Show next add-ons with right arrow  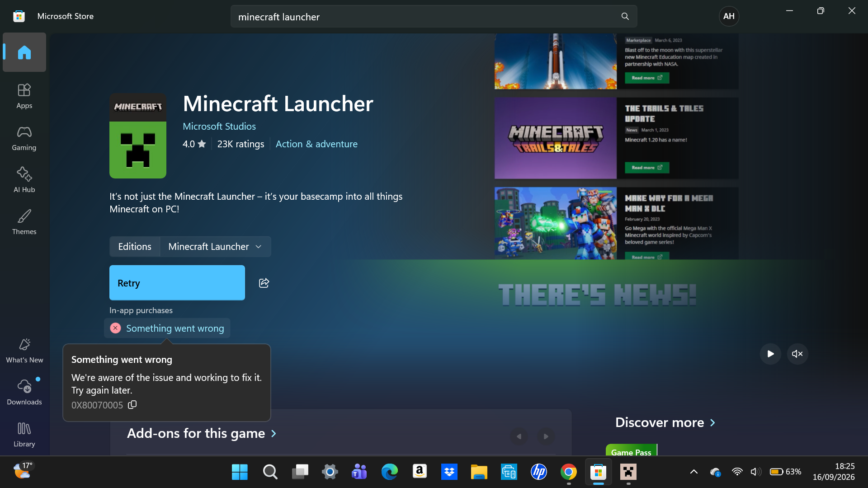(546, 436)
